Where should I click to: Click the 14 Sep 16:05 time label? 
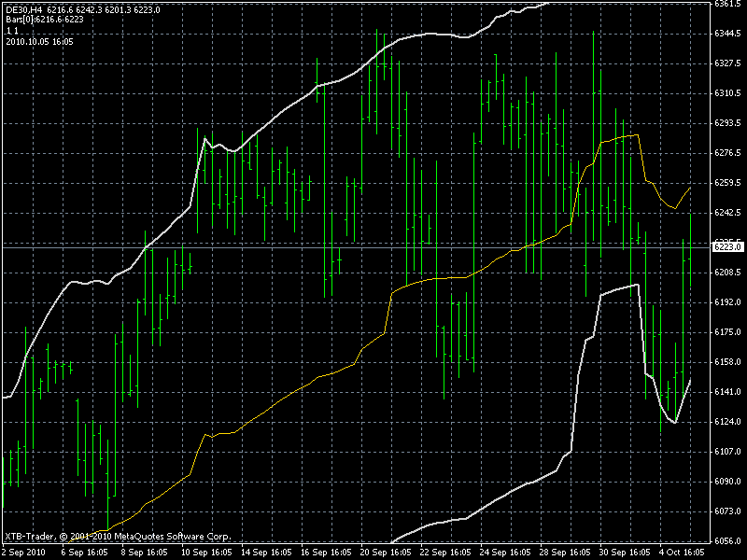click(265, 553)
